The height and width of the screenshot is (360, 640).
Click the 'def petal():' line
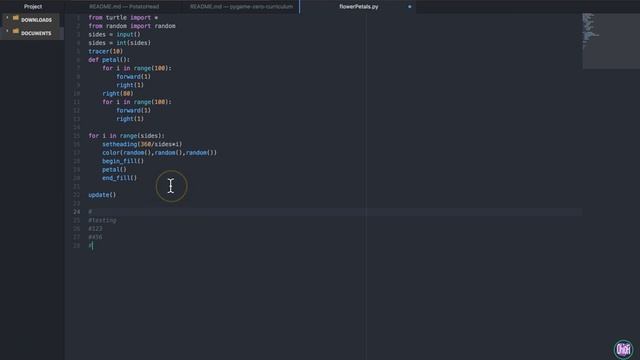click(109, 60)
